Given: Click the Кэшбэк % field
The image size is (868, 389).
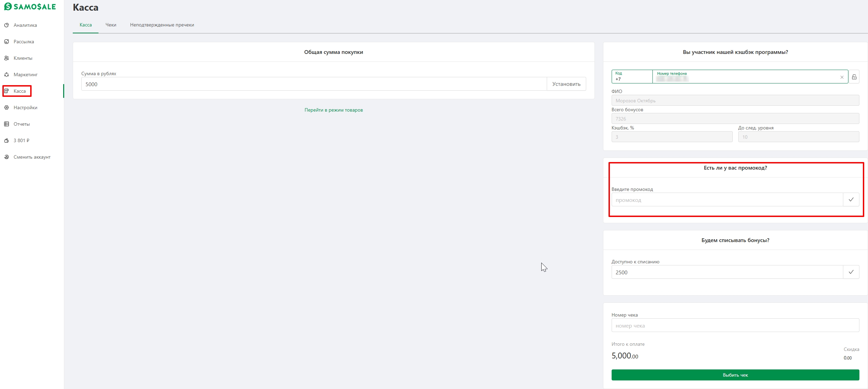Looking at the screenshot, I should [x=672, y=137].
